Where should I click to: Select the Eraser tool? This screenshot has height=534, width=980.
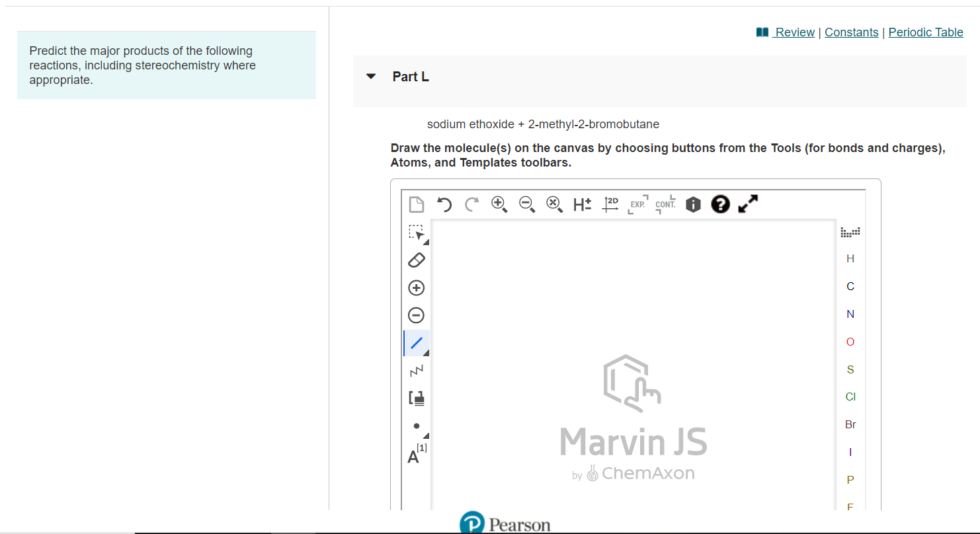pyautogui.click(x=416, y=260)
